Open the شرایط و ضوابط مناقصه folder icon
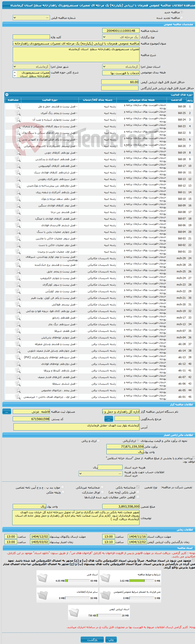 [105, 577]
